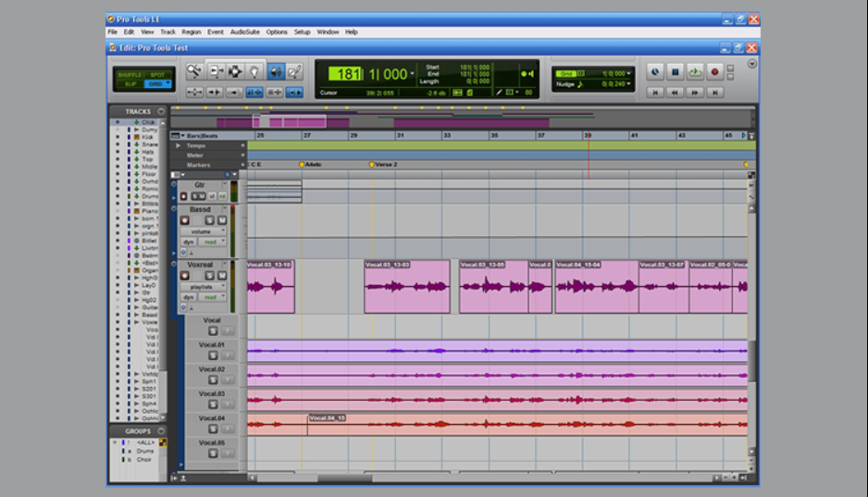The image size is (868, 497).
Task: Select the Scrubber speaker tool
Action: tap(276, 71)
